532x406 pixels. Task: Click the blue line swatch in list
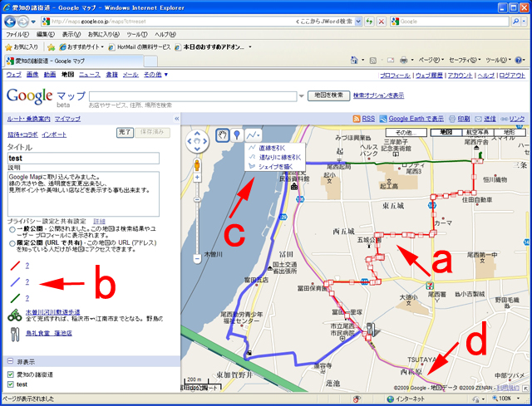point(15,282)
